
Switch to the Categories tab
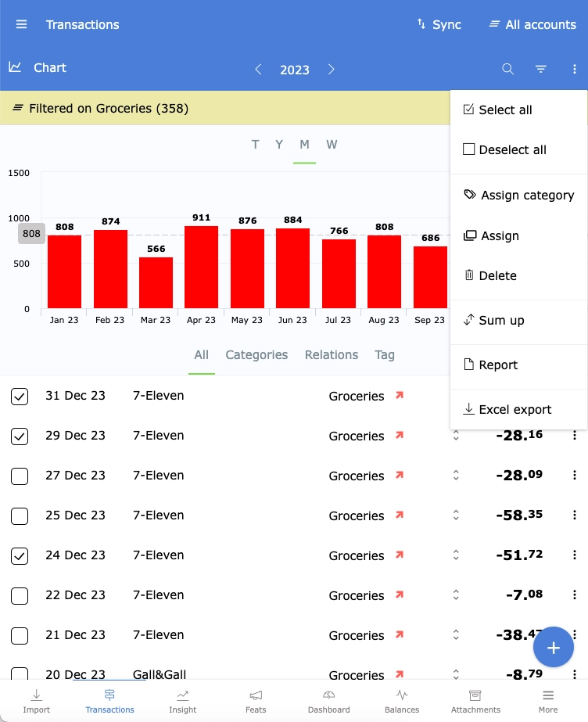256,354
